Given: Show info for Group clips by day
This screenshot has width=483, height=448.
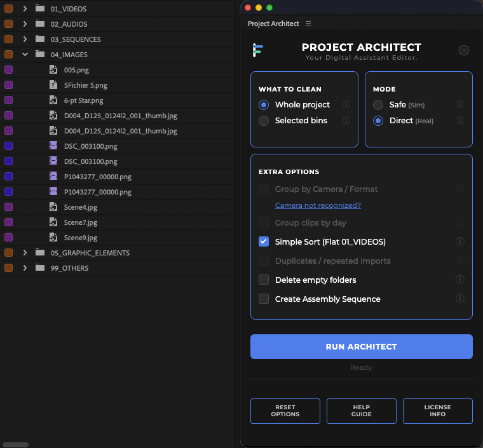Looking at the screenshot, I should tap(460, 222).
